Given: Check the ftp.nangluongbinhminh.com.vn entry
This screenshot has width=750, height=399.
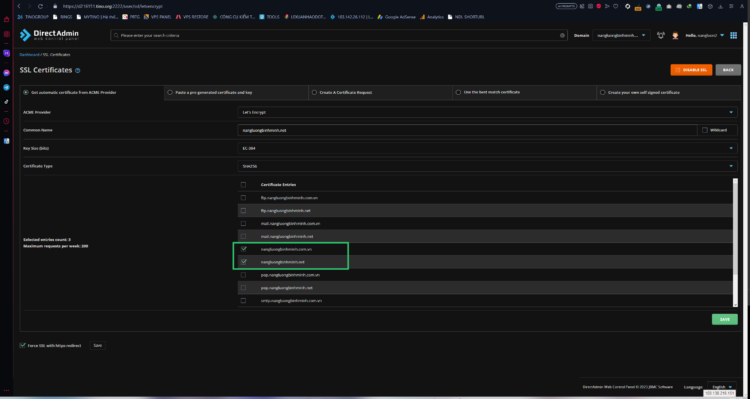Looking at the screenshot, I should (x=243, y=198).
